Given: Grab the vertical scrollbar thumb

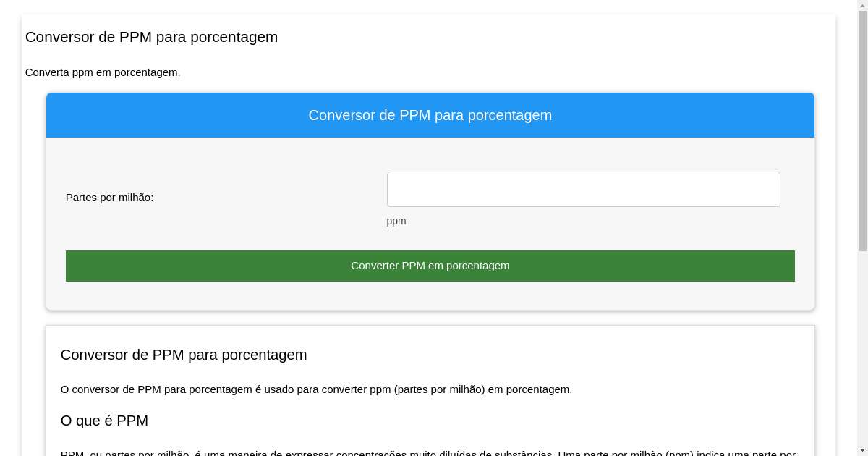Looking at the screenshot, I should 862,130.
